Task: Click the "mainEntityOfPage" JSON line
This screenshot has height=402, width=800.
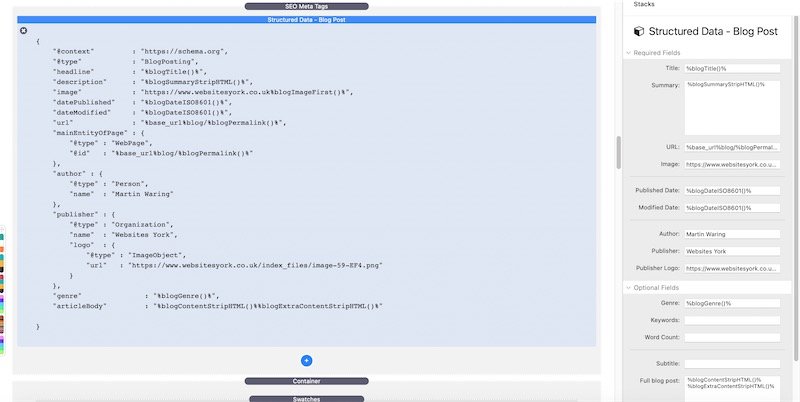Action: 99,133
